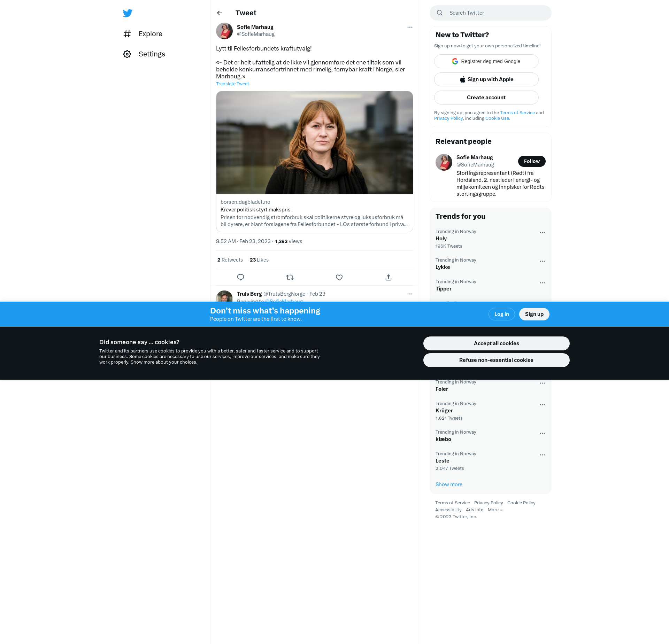Go back with the left arrow icon
Viewport: 669px width, 644px height.
[220, 13]
